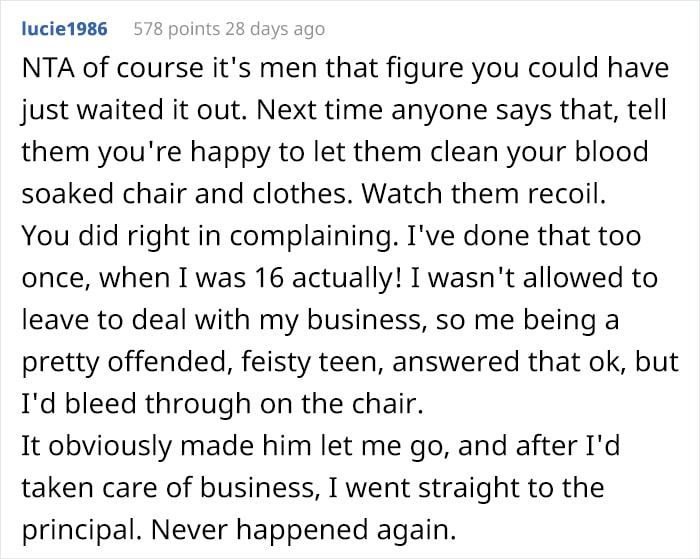
Task: Open the lucie1986 user profile
Action: pos(64,29)
